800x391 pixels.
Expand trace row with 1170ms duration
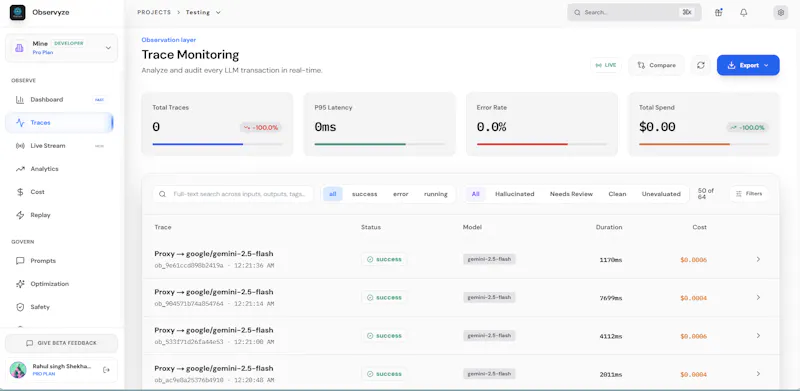tap(758, 259)
